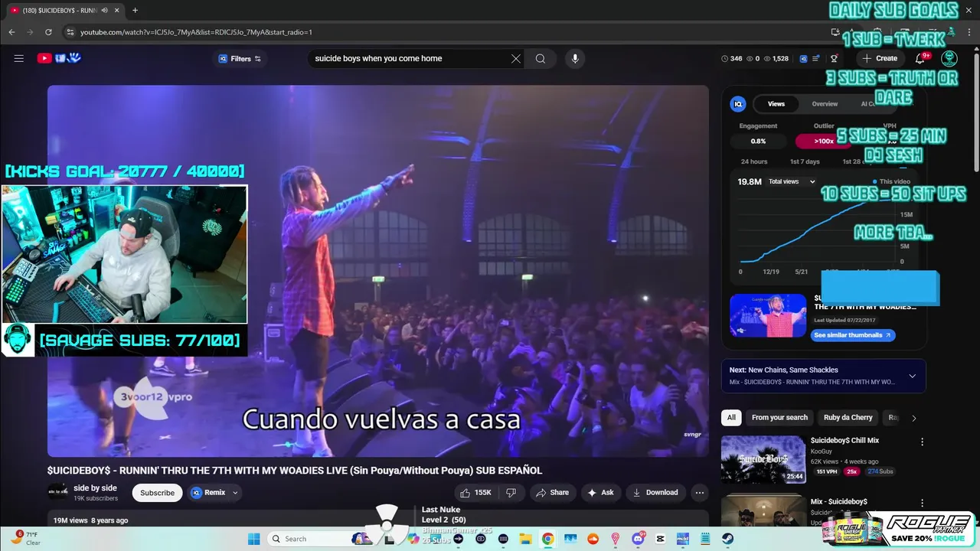This screenshot has height=551, width=980.
Task: Select the Ruby da Cherry chip
Action: coord(848,418)
